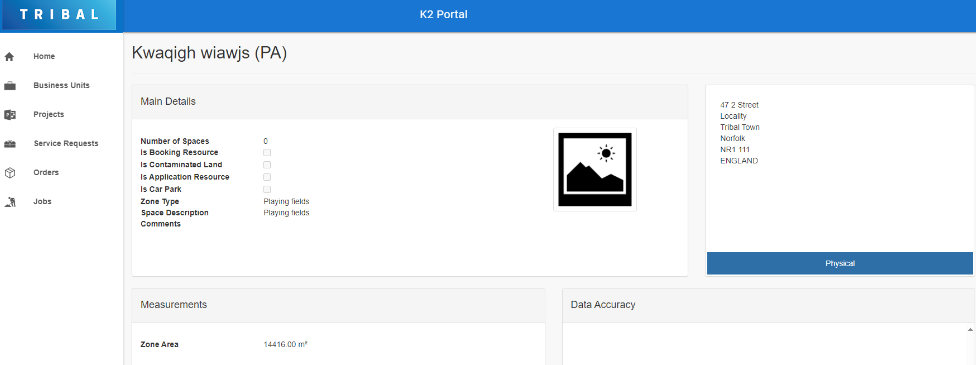The image size is (976, 365).
Task: Click the Physical address button
Action: click(x=840, y=263)
